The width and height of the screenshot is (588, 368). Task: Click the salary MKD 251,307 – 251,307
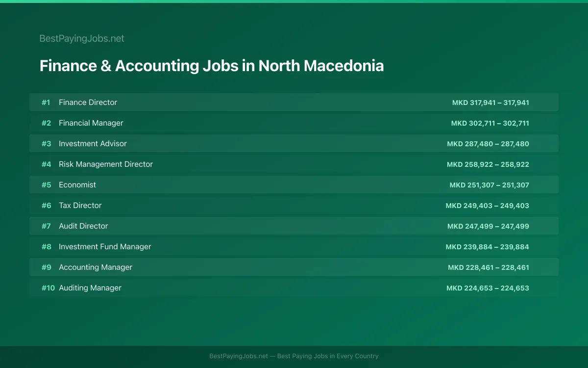coord(490,185)
